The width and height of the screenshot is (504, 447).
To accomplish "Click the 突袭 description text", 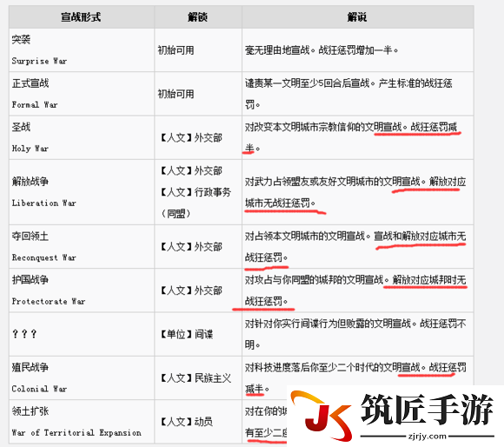I will point(322,50).
